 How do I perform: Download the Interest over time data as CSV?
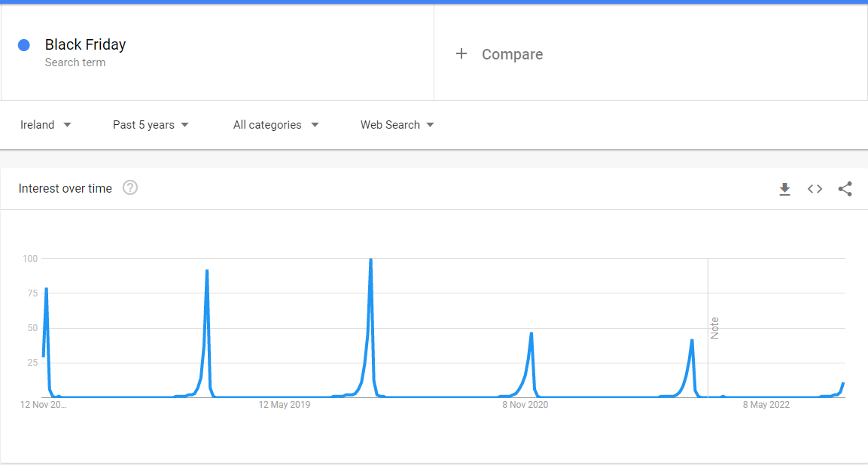point(784,189)
